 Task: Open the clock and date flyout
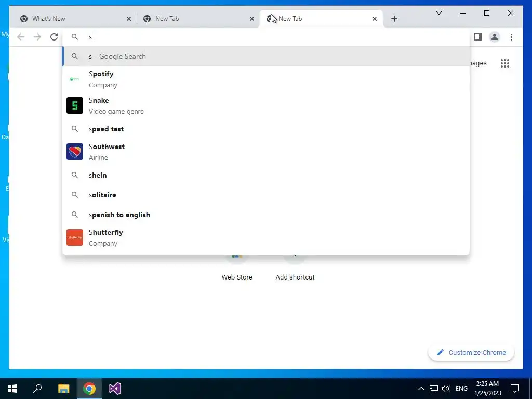487,389
